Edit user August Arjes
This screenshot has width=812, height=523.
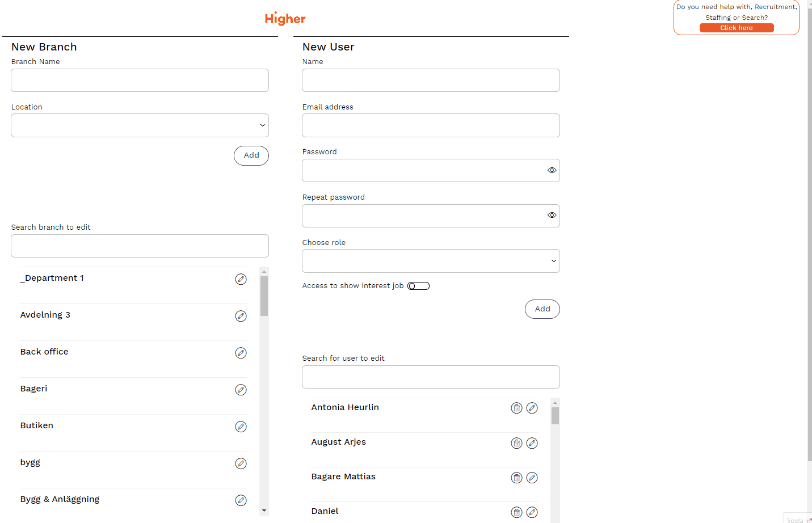tap(532, 443)
